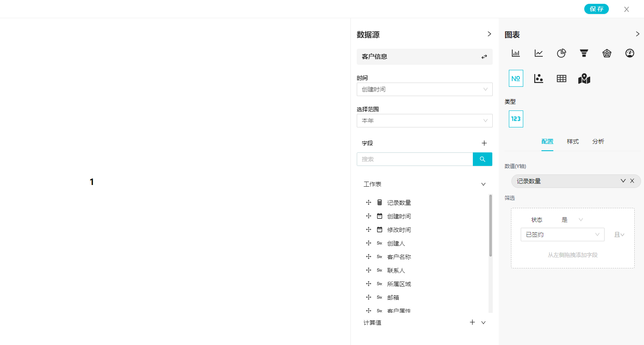Expand the 计算值 section chevron

pyautogui.click(x=483, y=323)
